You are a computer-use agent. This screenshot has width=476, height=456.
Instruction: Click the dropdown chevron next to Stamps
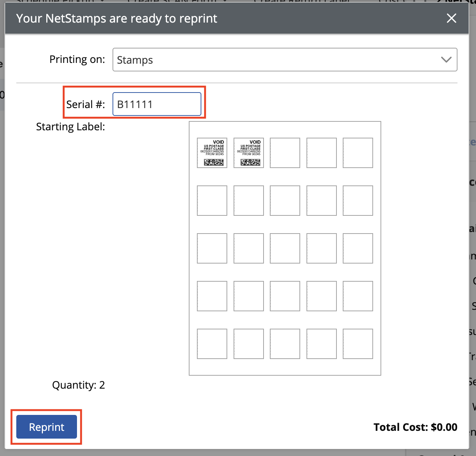tap(446, 60)
